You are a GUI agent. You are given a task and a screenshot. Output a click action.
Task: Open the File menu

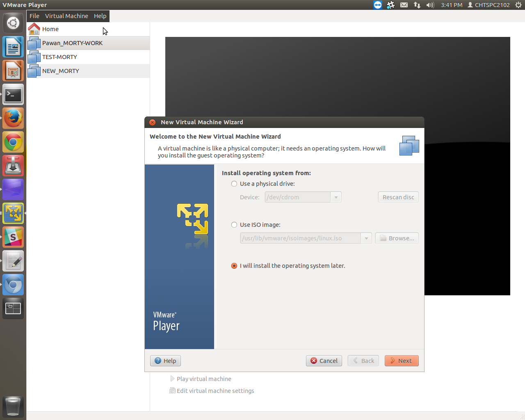click(x=34, y=16)
